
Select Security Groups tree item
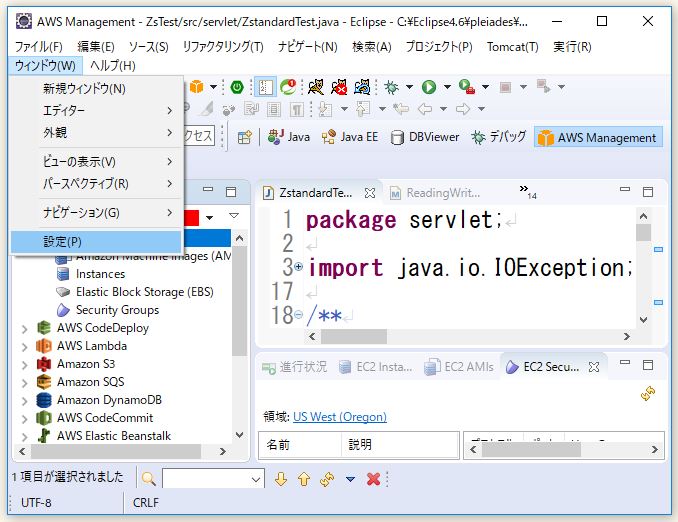coord(117,310)
